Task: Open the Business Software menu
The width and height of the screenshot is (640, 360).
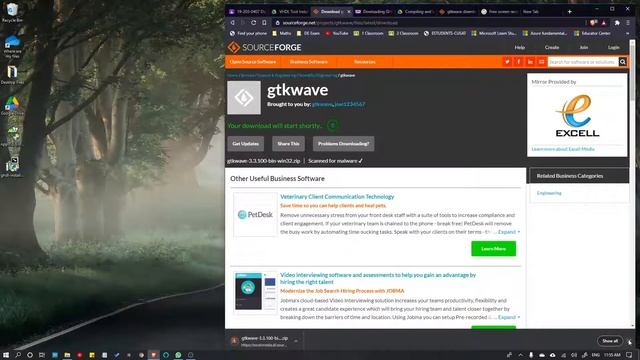Action: pos(309,62)
